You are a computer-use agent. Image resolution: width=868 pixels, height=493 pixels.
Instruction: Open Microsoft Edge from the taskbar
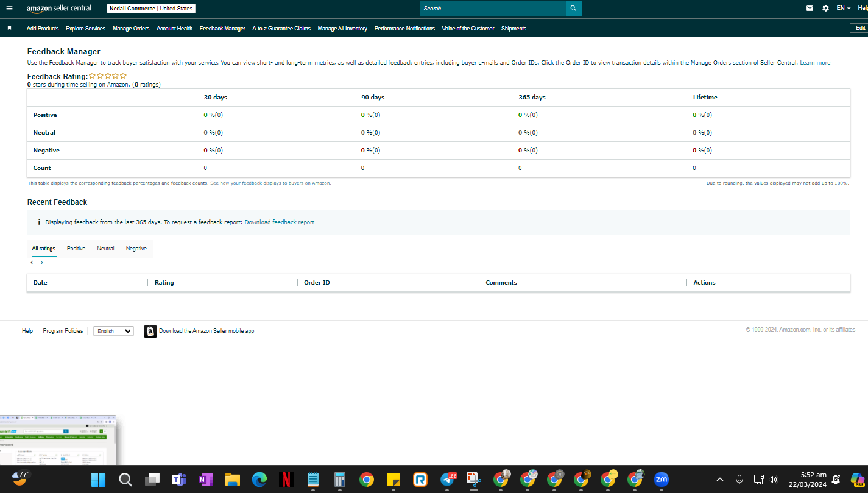pos(259,480)
